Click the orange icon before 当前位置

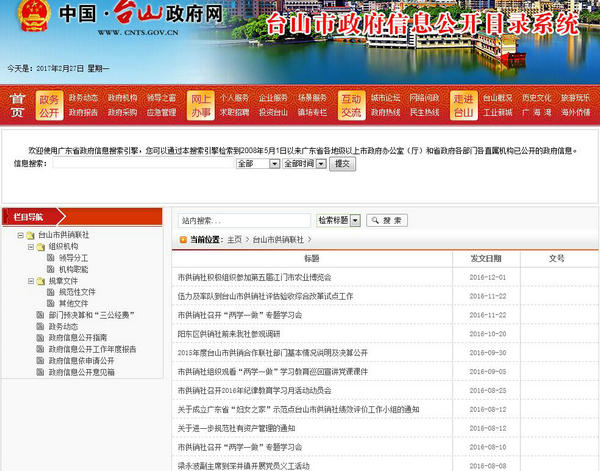click(182, 240)
